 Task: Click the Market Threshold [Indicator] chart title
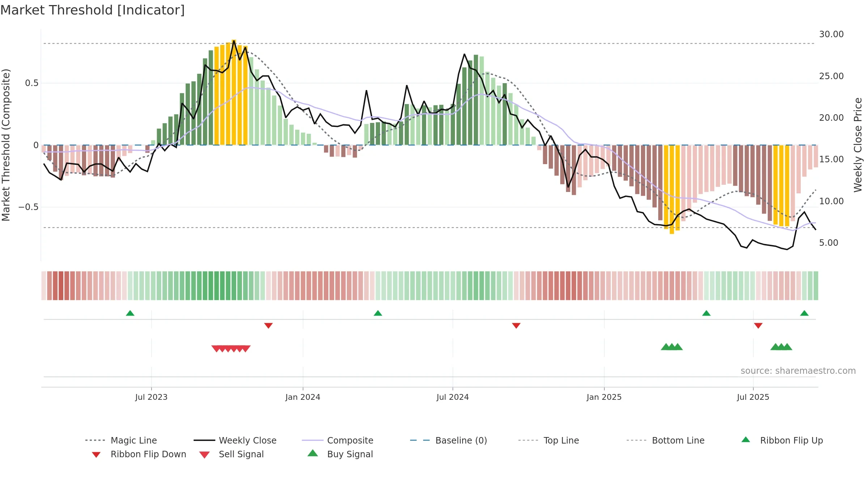click(93, 10)
